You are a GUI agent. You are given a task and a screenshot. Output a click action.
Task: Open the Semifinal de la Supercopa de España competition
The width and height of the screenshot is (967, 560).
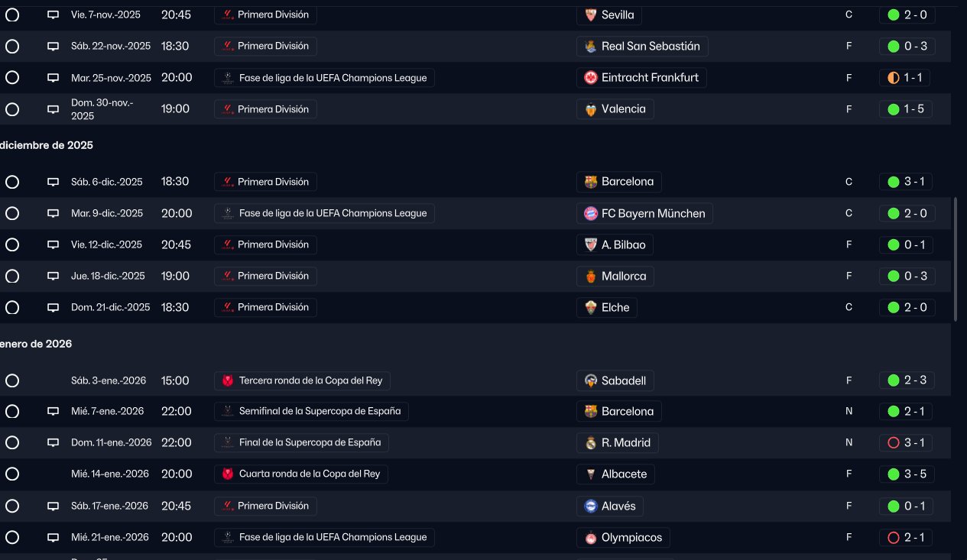(320, 411)
